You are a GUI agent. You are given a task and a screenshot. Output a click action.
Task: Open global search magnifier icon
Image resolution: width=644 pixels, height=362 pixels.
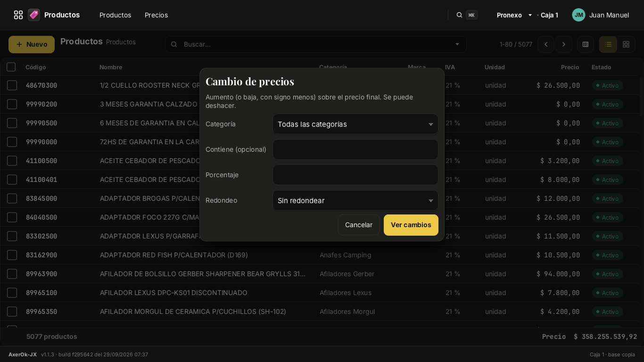click(459, 15)
